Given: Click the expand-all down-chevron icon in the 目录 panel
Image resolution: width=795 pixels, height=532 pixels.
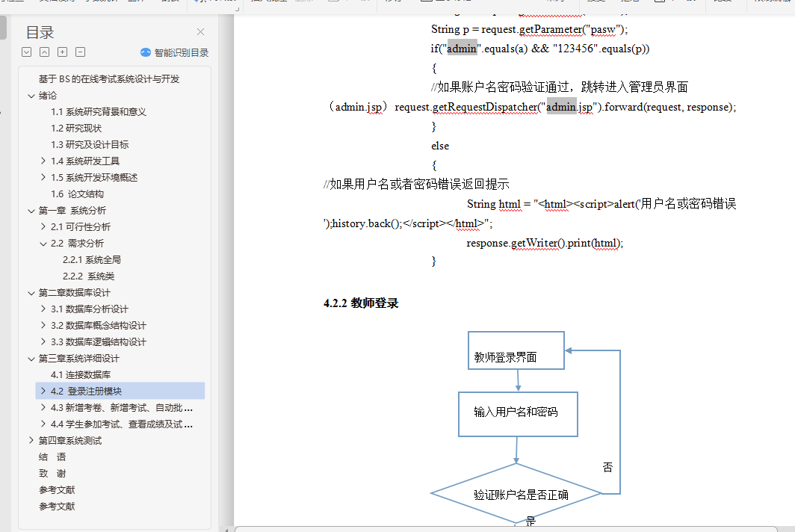Looking at the screenshot, I should click(27, 52).
